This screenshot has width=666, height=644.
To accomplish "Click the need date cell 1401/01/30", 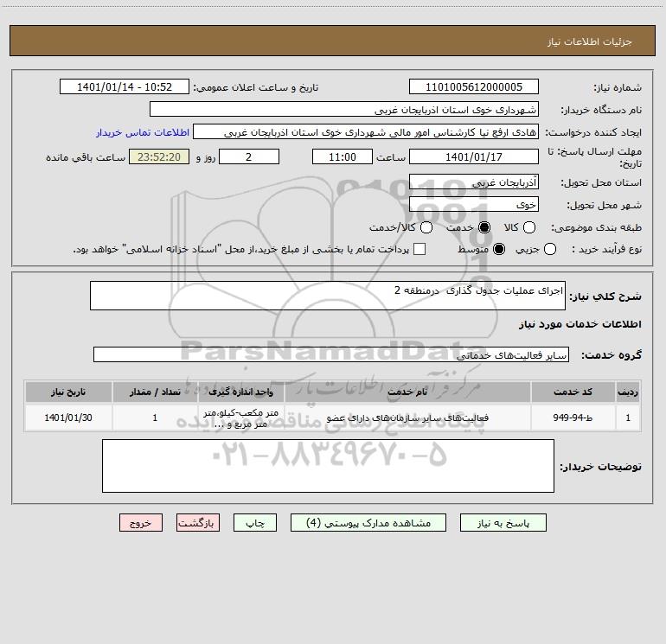I will click(68, 418).
